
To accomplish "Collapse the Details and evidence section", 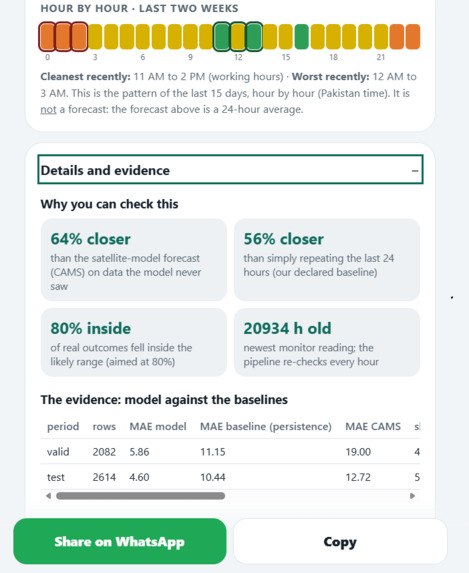I will [230, 170].
